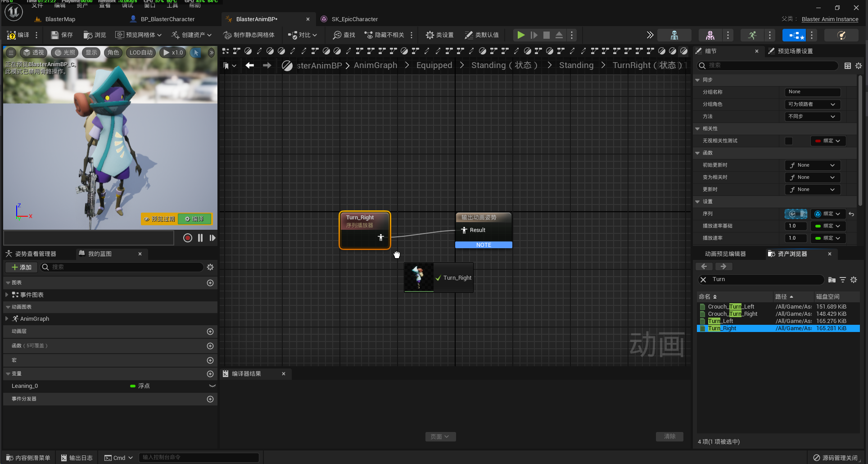The width and height of the screenshot is (868, 464).
Task: Go back in Asset Browser history
Action: tap(704, 267)
